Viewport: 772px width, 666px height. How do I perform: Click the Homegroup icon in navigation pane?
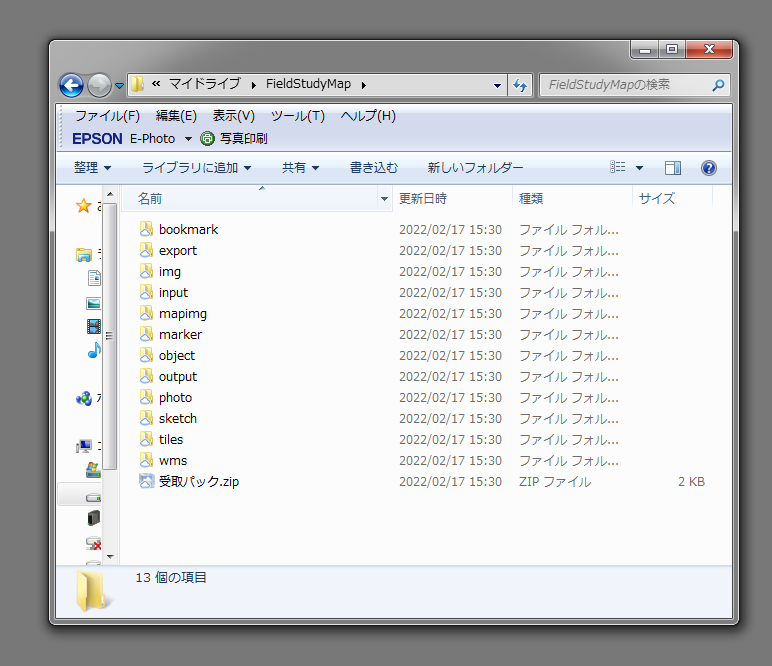[x=84, y=398]
